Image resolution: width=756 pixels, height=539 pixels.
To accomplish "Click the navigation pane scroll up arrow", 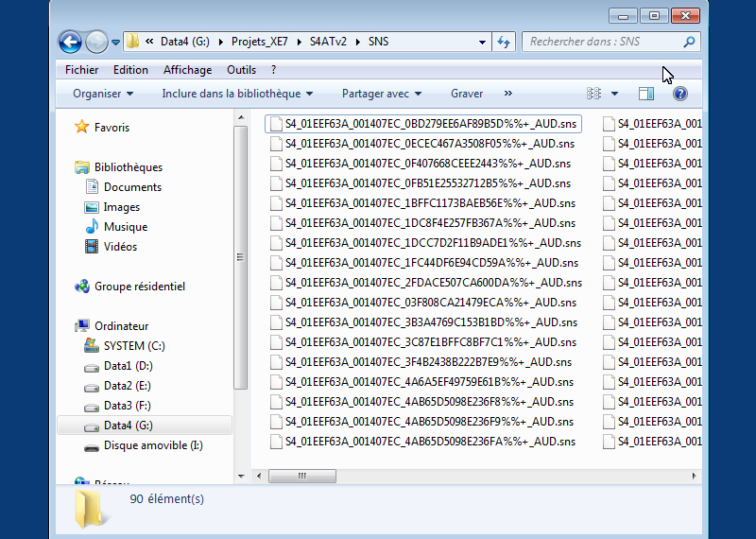I will [x=241, y=118].
